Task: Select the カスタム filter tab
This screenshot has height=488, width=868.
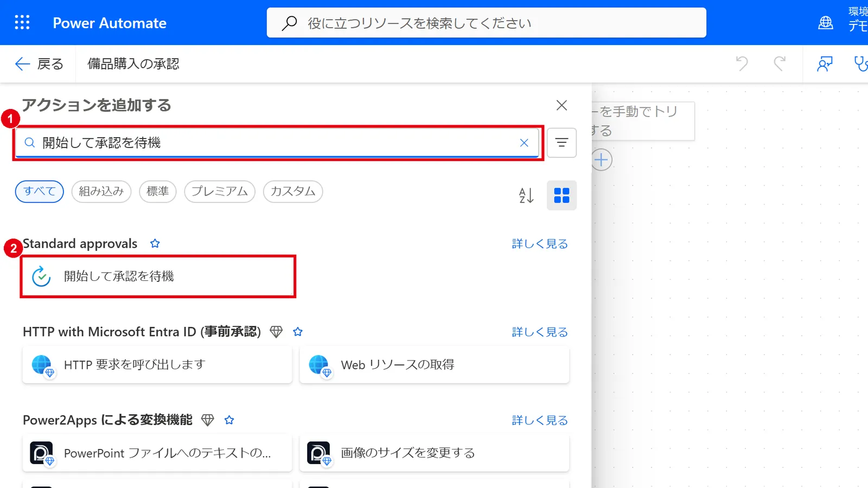Action: [293, 191]
